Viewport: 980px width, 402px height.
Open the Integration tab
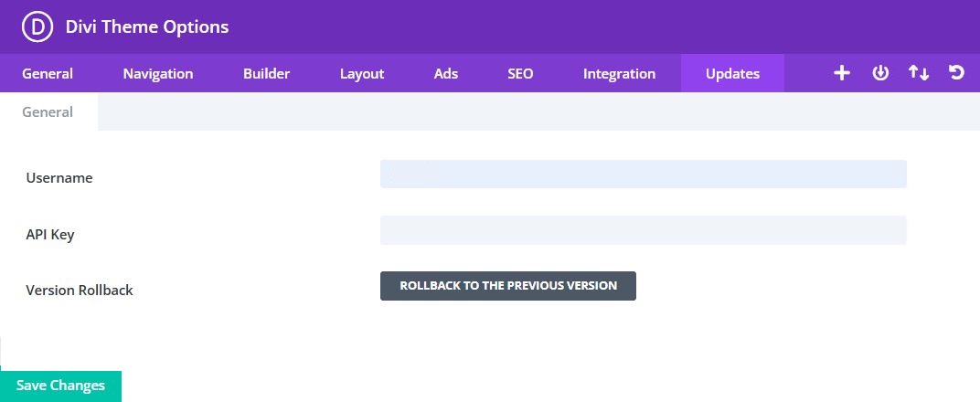tap(619, 74)
